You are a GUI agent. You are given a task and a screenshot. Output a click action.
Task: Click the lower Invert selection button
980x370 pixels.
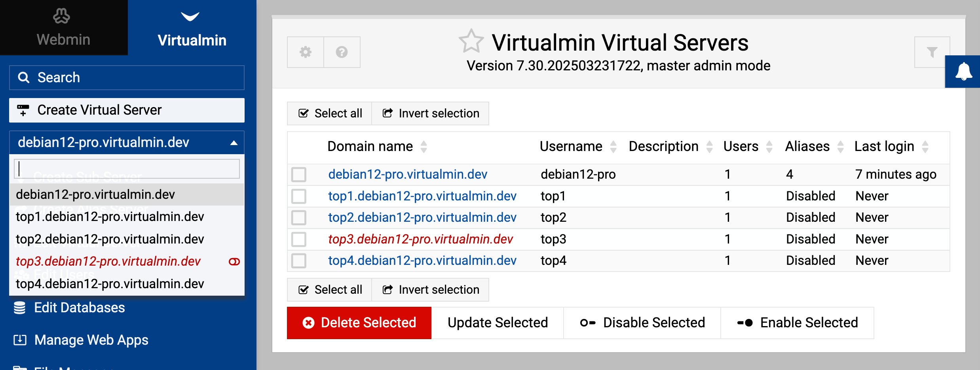[x=430, y=290]
